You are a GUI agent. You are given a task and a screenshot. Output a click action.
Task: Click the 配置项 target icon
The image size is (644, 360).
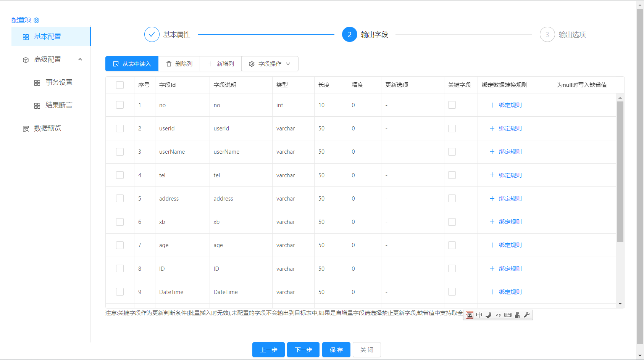[37, 20]
